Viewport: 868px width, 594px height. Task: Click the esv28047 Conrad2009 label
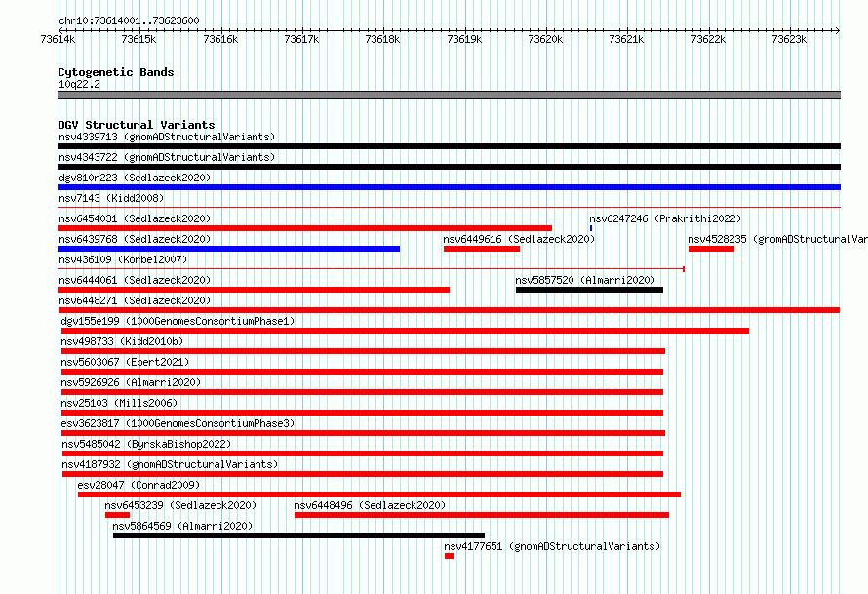tap(138, 485)
